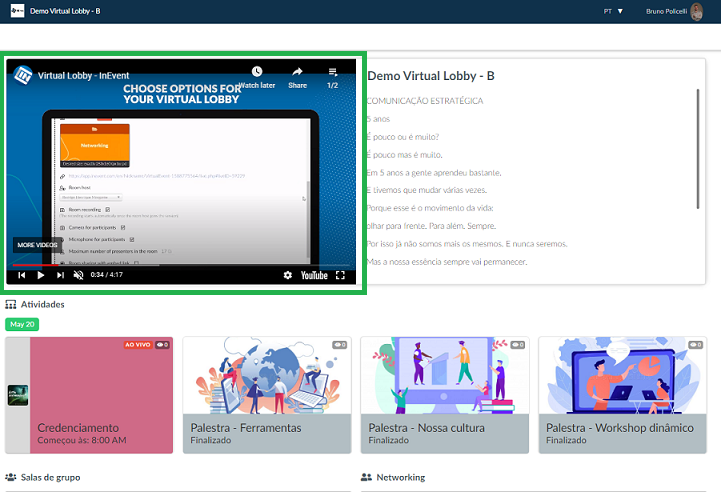Click the COMUNICAÇÃO ESTRATÉGICA text line
Screen dimensions: 721x492
pos(425,101)
